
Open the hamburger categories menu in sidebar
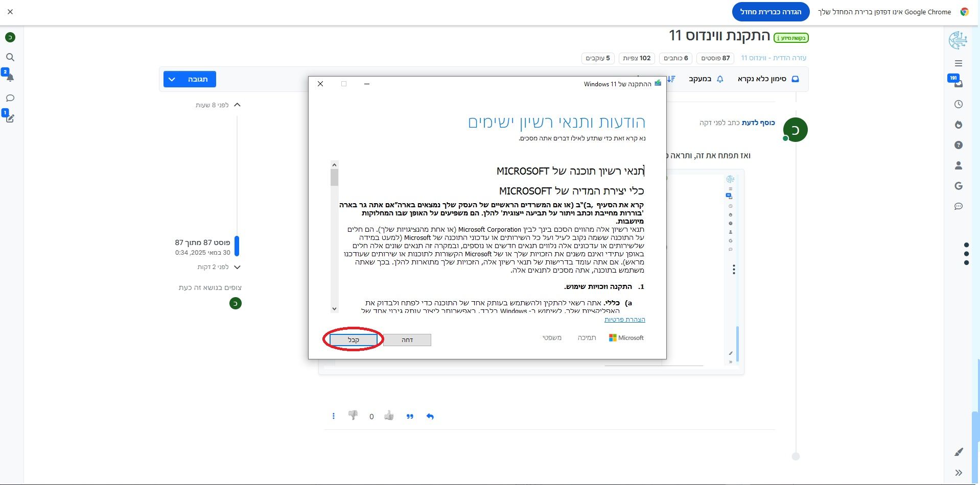[959, 63]
